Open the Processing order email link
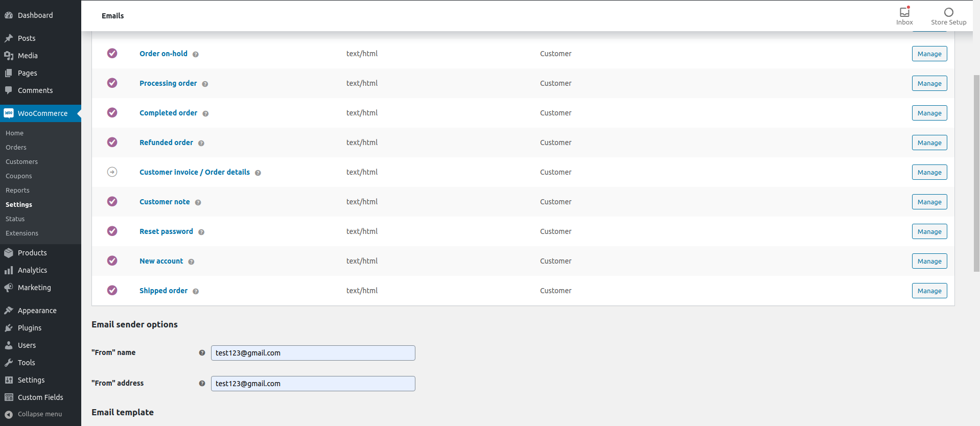Viewport: 980px width, 426px height. [168, 83]
